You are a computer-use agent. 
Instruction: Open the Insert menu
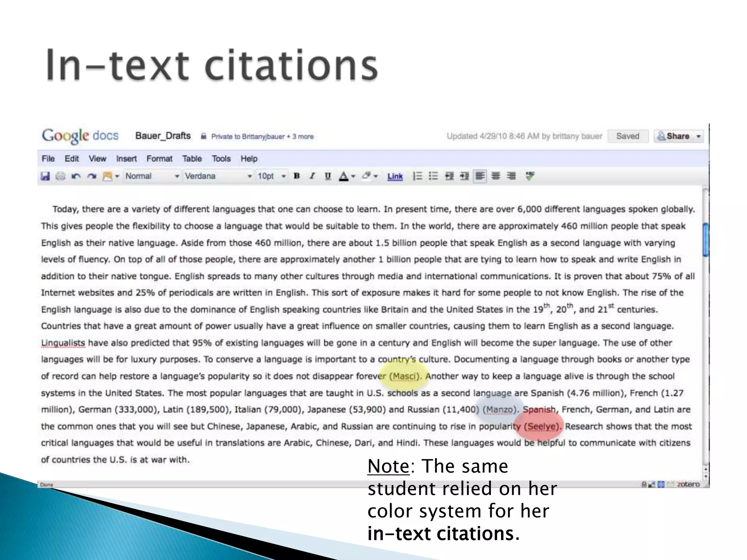tap(126, 159)
